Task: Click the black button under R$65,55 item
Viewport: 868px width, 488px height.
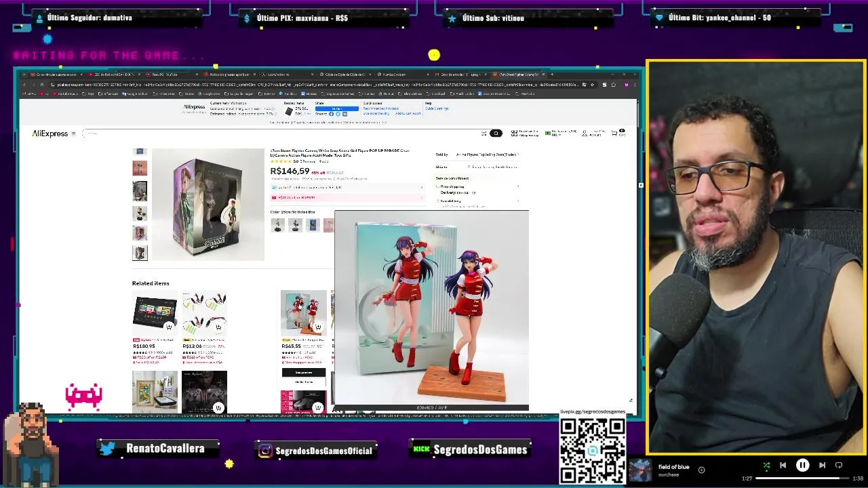Action: [x=304, y=372]
